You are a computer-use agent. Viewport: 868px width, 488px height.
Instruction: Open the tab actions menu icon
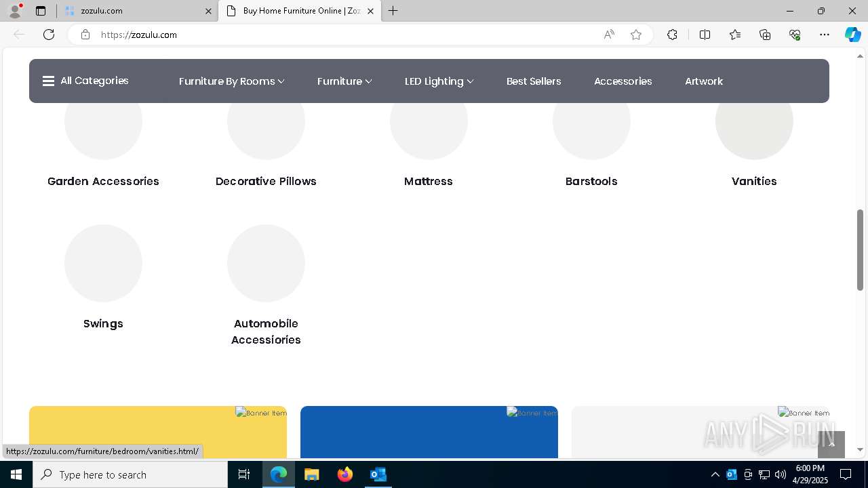coord(41,11)
